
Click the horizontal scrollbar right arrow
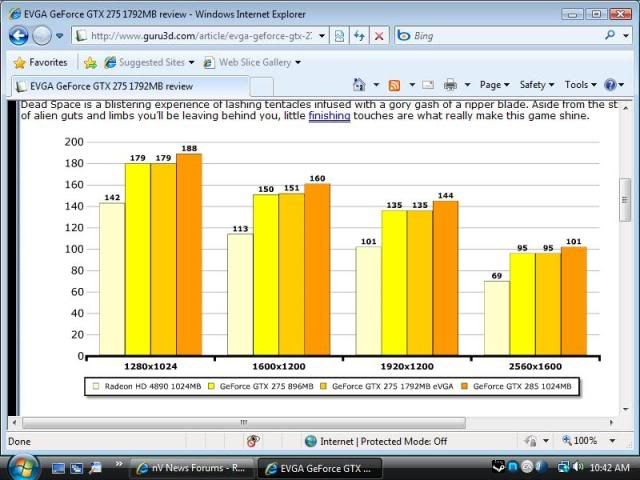(611, 423)
